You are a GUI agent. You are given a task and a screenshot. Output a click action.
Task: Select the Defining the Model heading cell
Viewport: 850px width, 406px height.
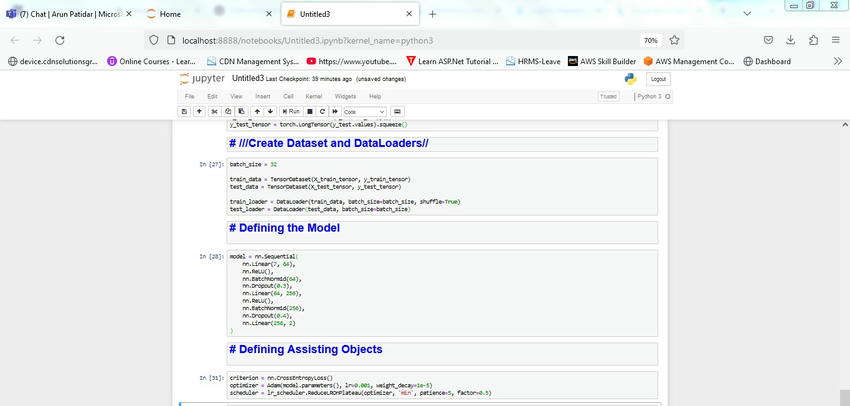click(442, 233)
